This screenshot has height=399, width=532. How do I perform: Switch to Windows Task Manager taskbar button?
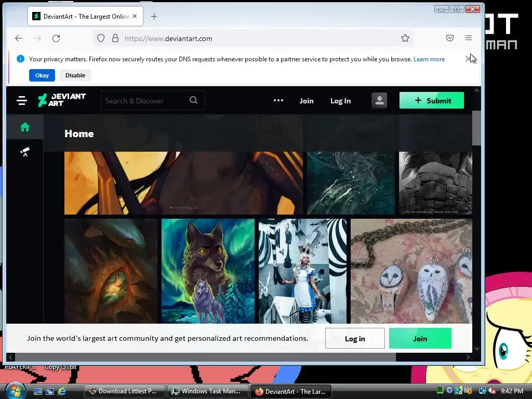click(207, 391)
